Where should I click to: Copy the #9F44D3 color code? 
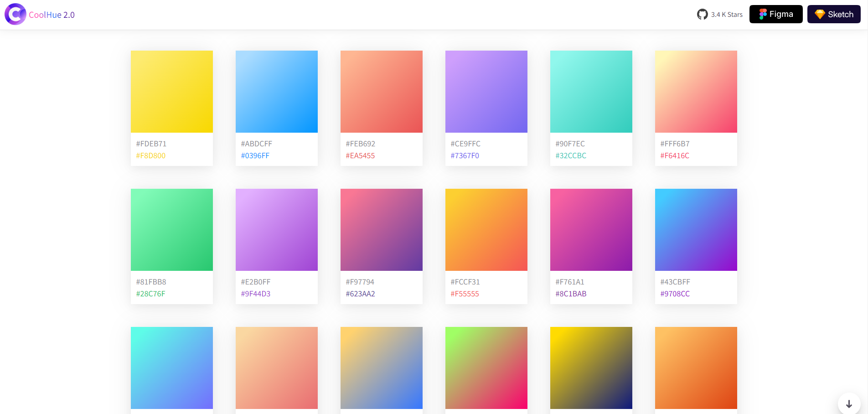coord(256,294)
